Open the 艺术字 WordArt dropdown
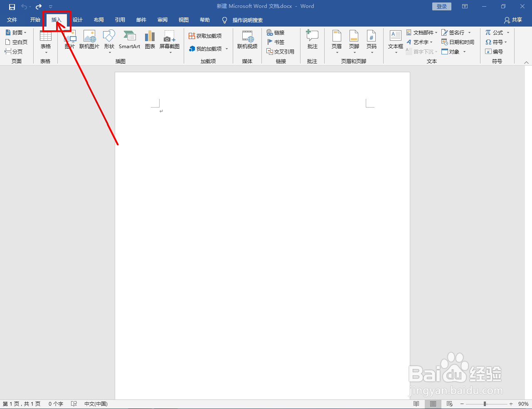 point(421,42)
